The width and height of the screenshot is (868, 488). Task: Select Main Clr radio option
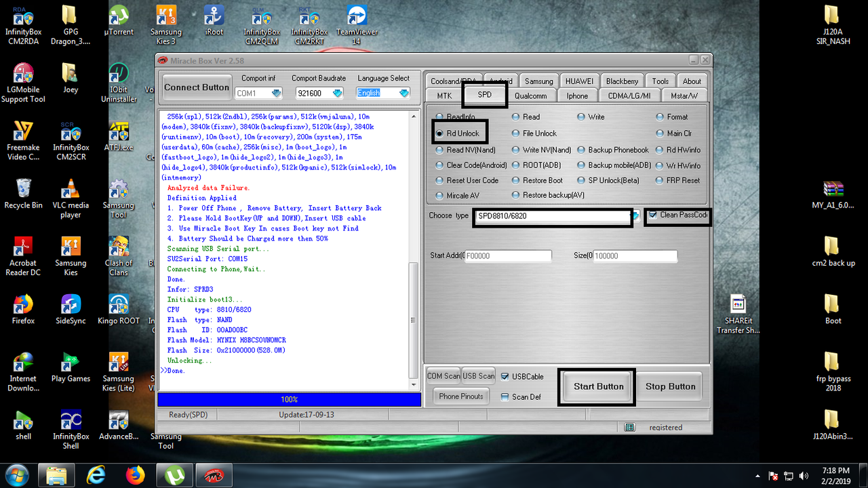point(673,134)
